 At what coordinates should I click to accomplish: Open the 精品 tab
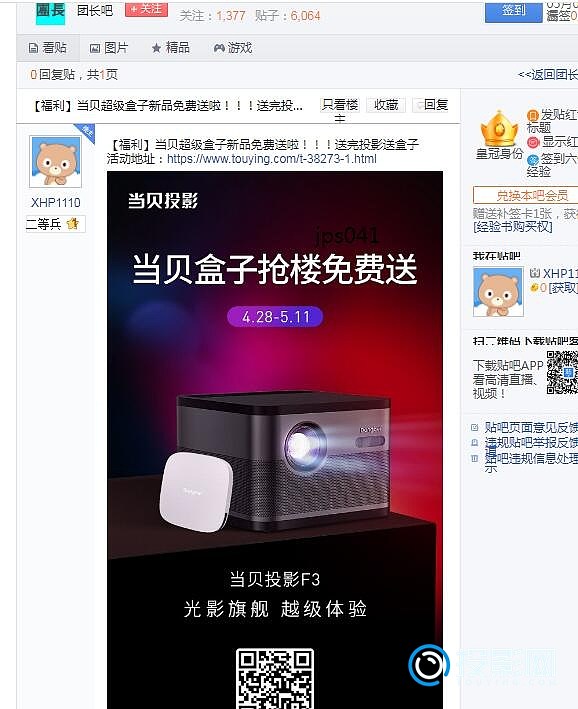click(x=171, y=47)
